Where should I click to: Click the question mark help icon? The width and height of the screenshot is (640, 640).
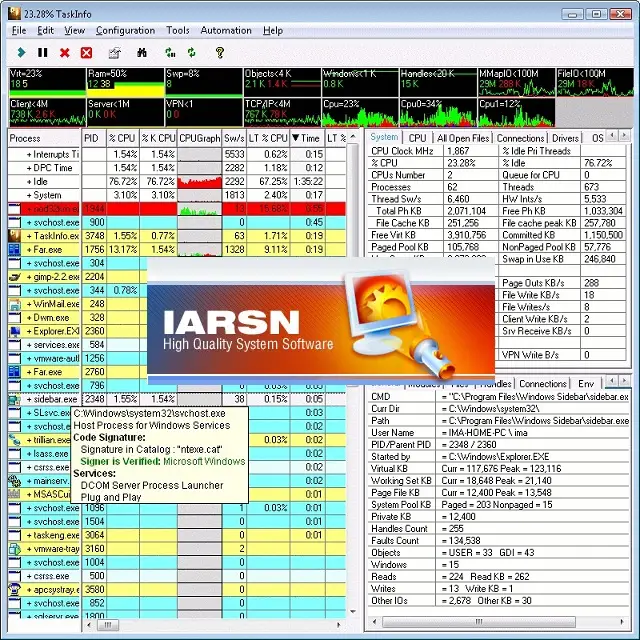pos(220,52)
